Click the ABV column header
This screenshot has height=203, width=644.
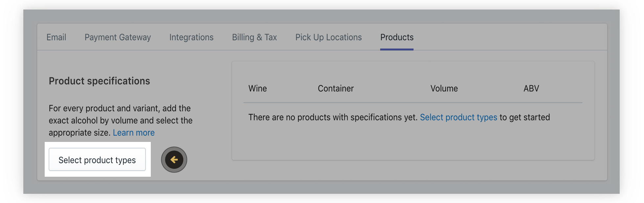(x=531, y=88)
